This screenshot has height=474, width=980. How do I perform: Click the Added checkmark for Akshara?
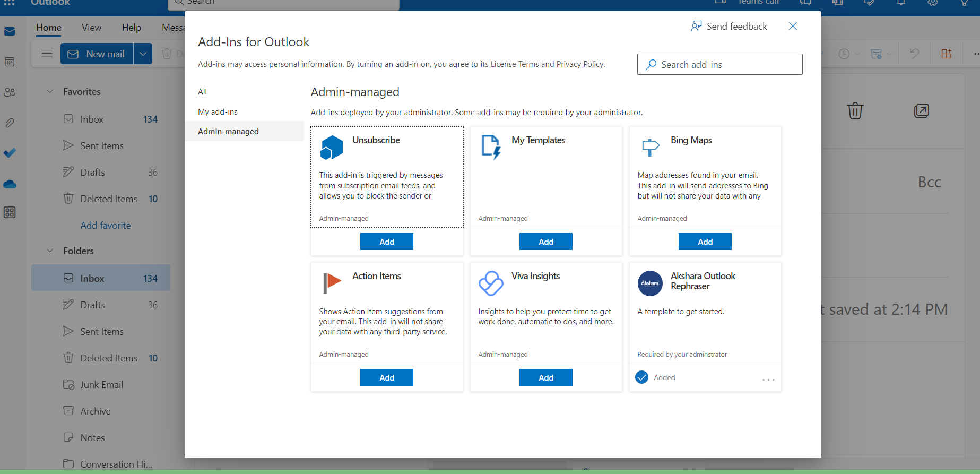tap(642, 377)
